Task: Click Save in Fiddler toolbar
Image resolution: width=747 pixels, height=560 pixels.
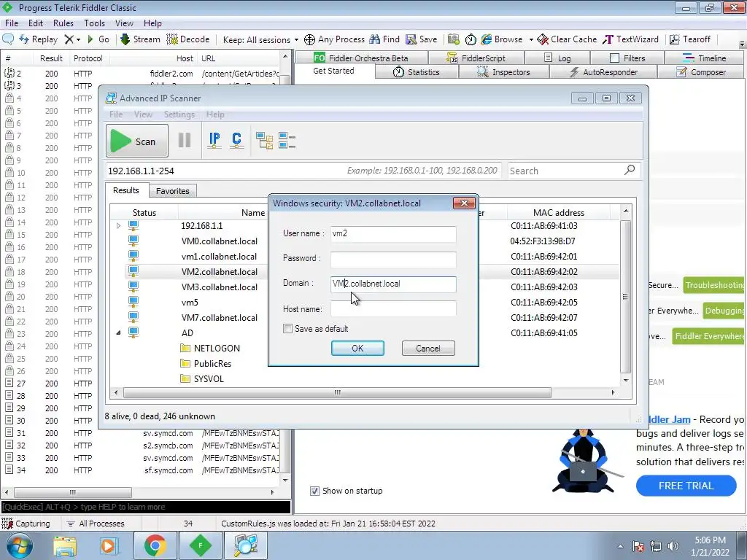Action: (x=421, y=39)
